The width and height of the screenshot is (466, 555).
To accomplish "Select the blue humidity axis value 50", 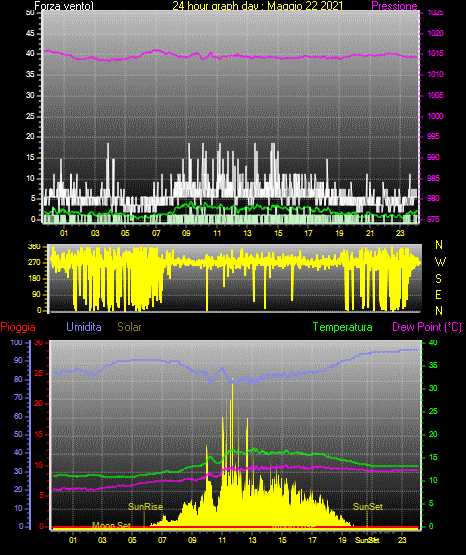I will pos(18,434).
